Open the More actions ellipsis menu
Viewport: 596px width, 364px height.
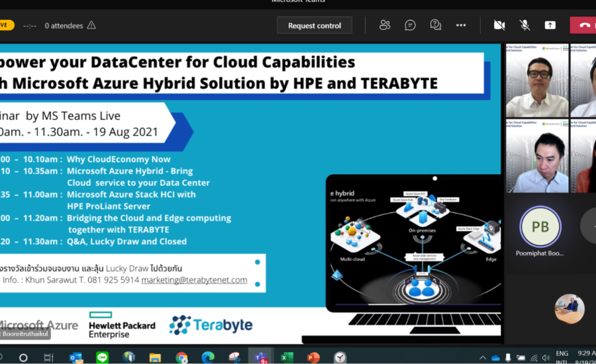(461, 25)
